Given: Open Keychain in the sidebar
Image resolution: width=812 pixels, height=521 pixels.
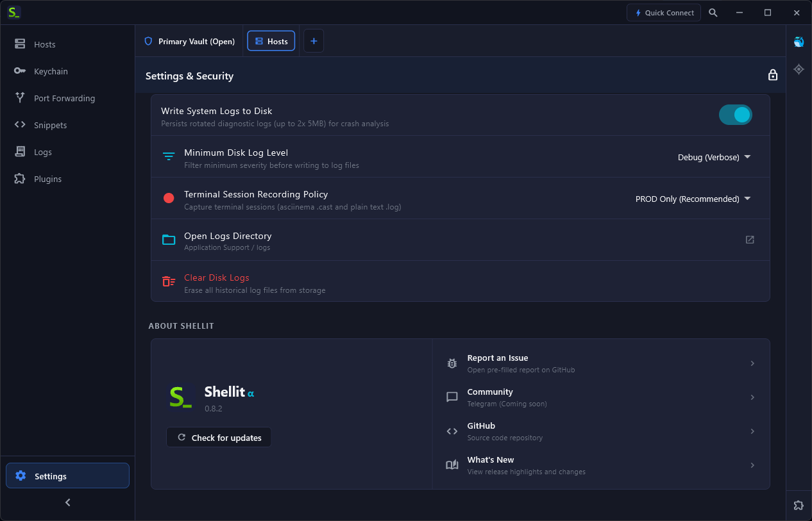Looking at the screenshot, I should (67, 71).
